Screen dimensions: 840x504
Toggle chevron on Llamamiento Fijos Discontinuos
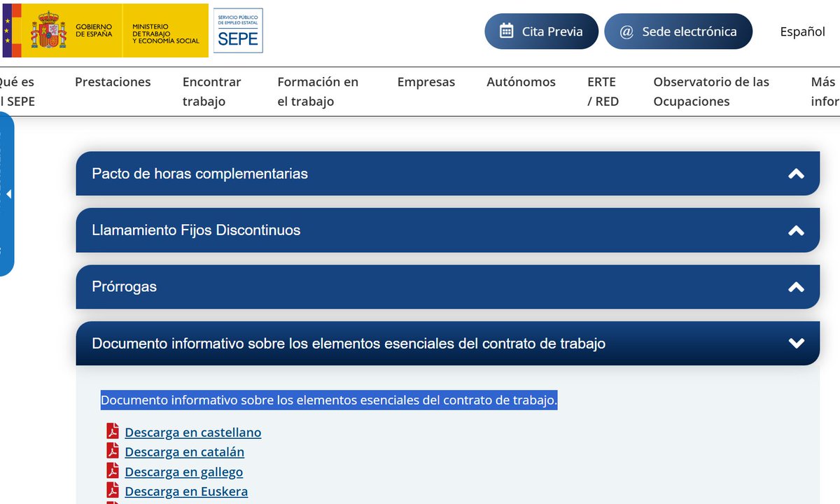coord(796,230)
